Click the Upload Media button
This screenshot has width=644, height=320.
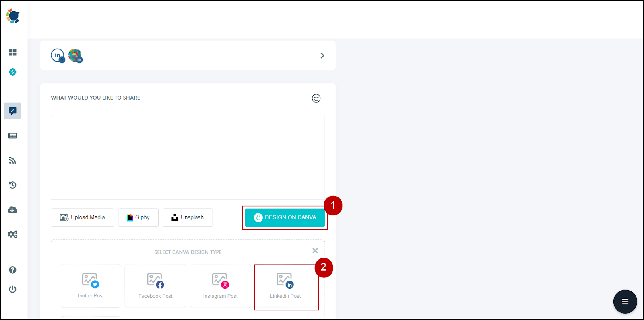82,217
